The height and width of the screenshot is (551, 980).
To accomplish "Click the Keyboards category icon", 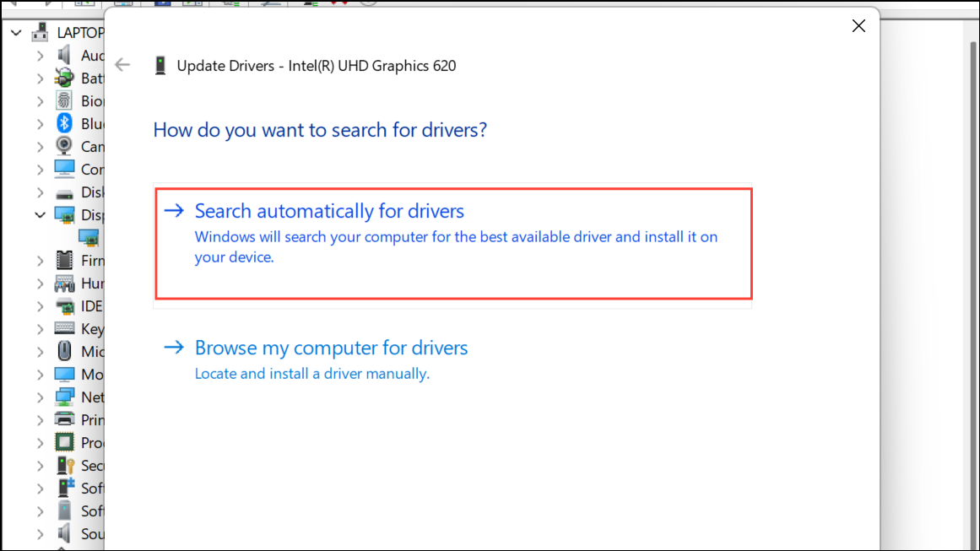I will click(64, 328).
